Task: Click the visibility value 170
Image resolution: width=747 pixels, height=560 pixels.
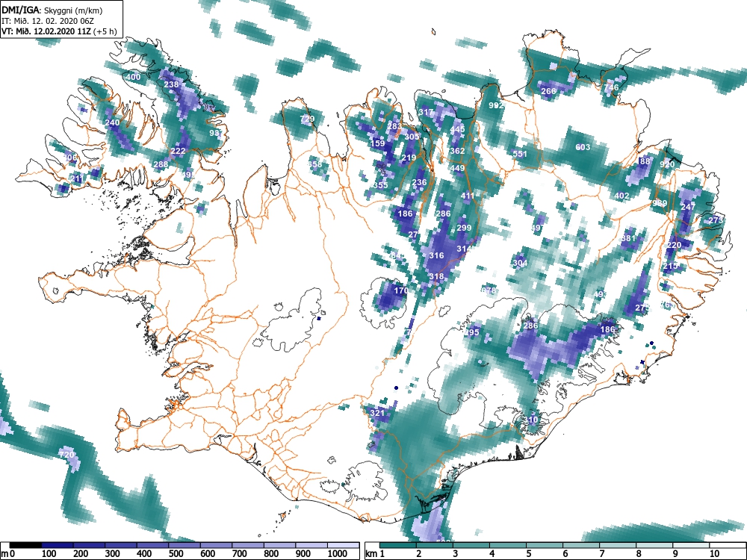Action: pos(400,290)
